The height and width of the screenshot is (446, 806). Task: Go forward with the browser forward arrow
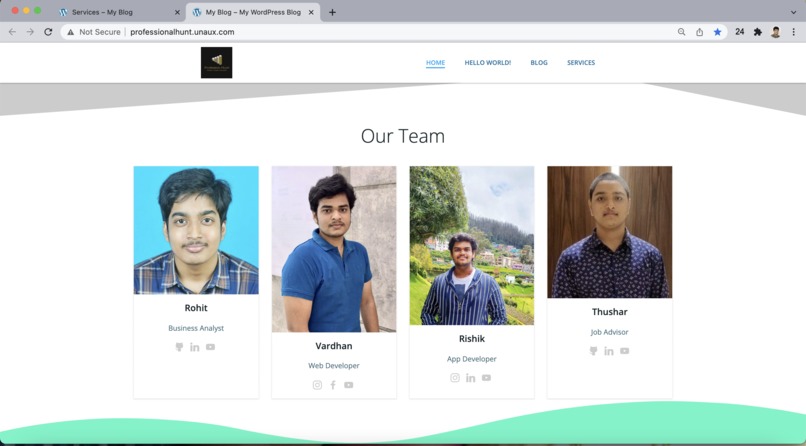pos(30,32)
